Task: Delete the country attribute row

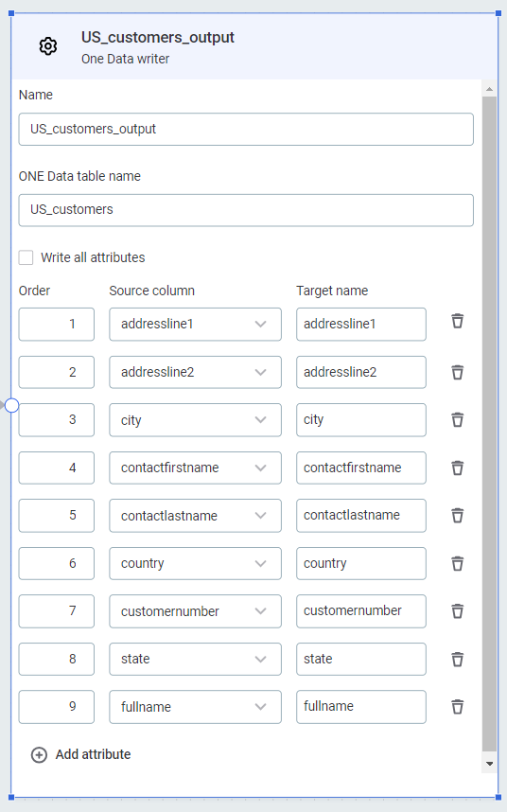Action: 457,563
